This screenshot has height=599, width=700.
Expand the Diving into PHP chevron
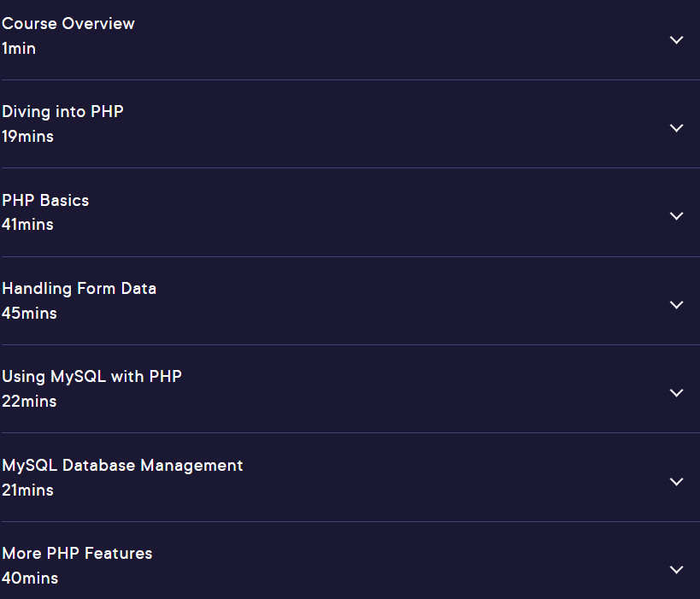click(676, 128)
